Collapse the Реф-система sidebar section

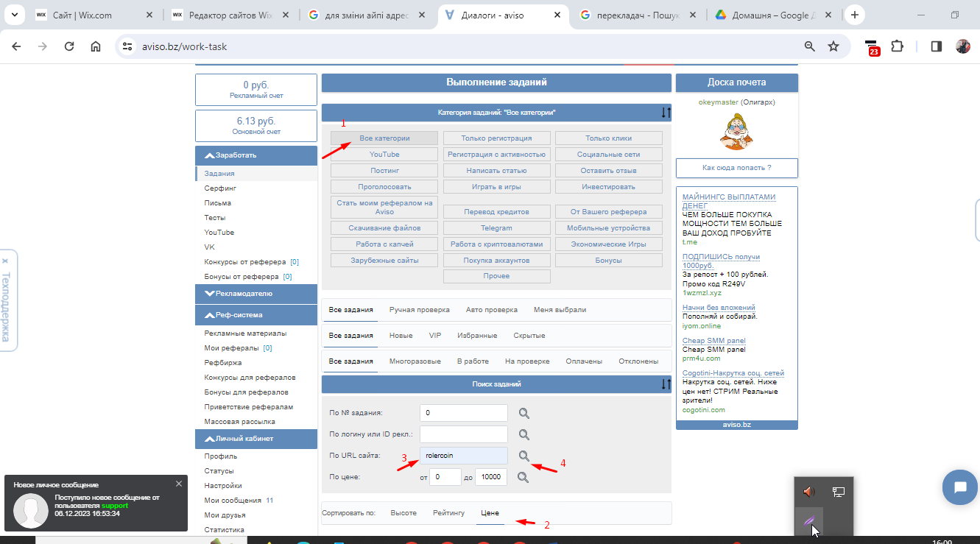[x=256, y=315]
